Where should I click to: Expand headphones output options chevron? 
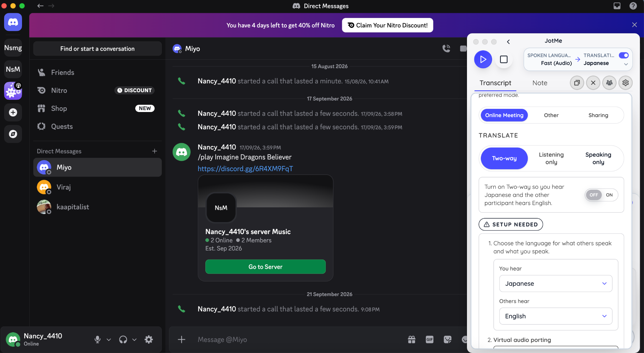tap(134, 339)
